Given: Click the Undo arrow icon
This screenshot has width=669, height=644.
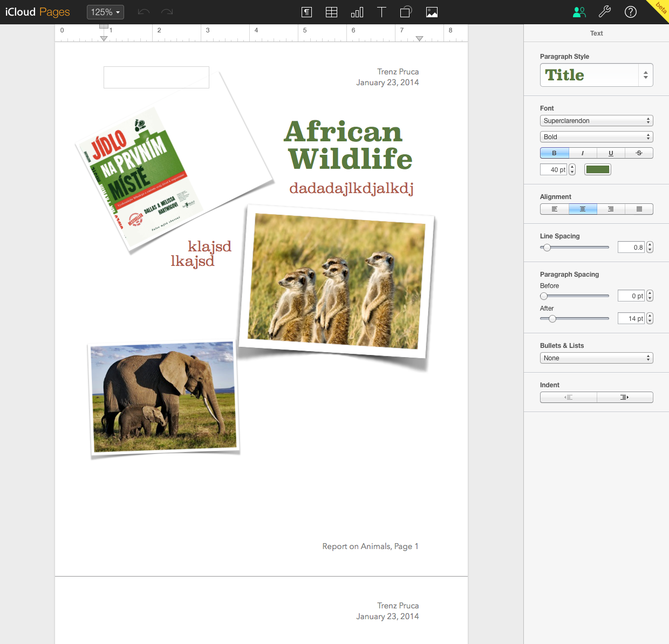Looking at the screenshot, I should tap(143, 12).
